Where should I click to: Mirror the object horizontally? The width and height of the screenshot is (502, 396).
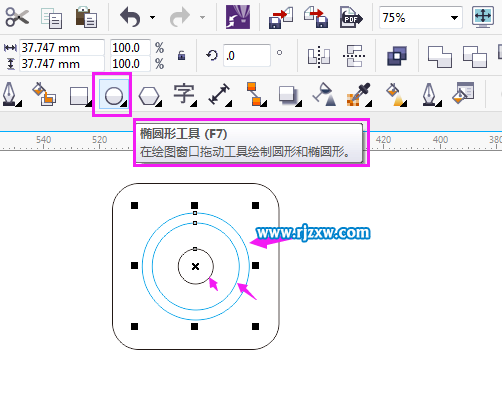point(319,56)
